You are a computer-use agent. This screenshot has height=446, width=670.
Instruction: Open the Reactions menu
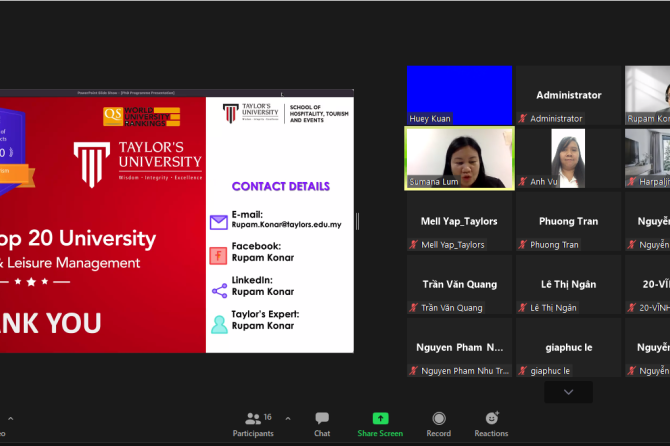pos(491,422)
